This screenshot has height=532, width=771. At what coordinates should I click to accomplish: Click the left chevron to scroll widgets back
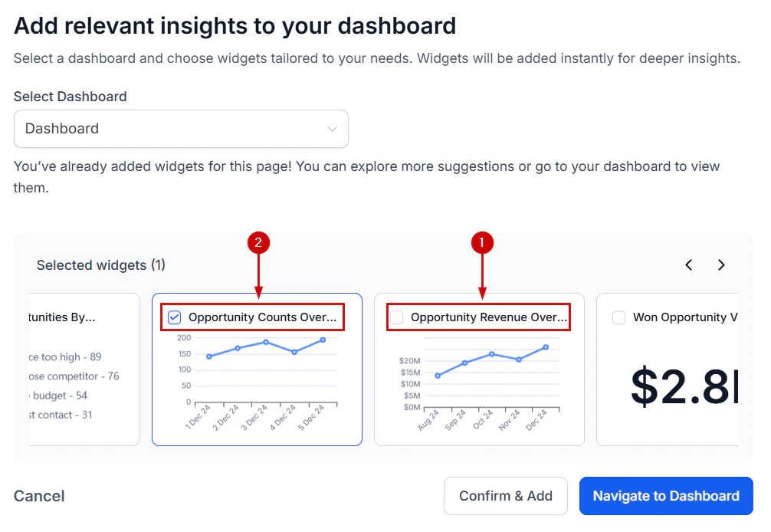pos(688,264)
